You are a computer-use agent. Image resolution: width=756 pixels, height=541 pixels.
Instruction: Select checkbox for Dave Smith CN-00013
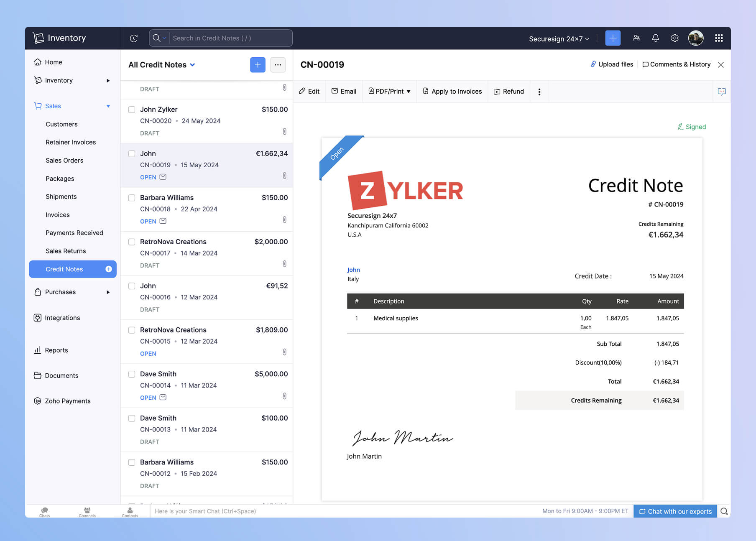point(132,418)
